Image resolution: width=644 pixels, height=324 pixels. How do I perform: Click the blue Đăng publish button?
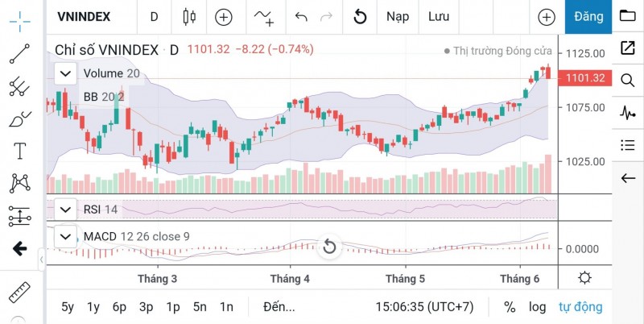click(588, 16)
